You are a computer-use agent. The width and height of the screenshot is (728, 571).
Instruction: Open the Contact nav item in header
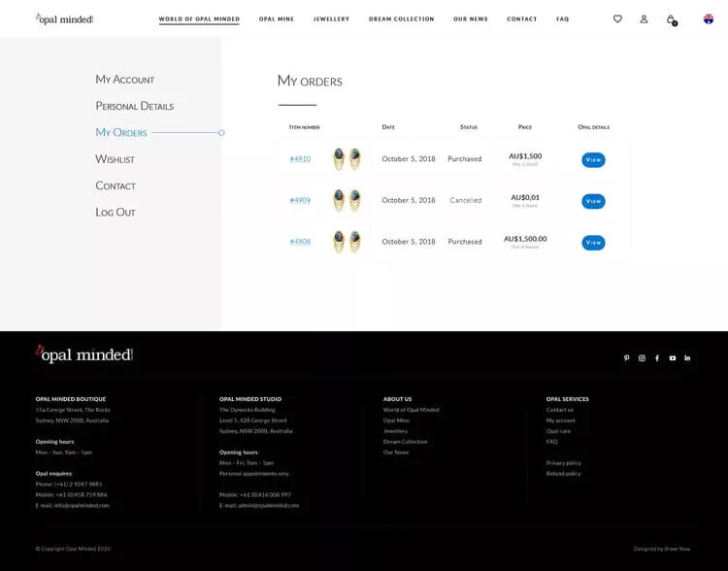click(x=521, y=19)
